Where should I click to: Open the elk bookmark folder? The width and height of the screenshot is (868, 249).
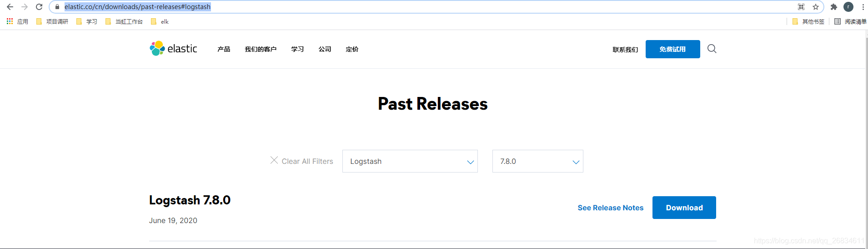tap(160, 21)
